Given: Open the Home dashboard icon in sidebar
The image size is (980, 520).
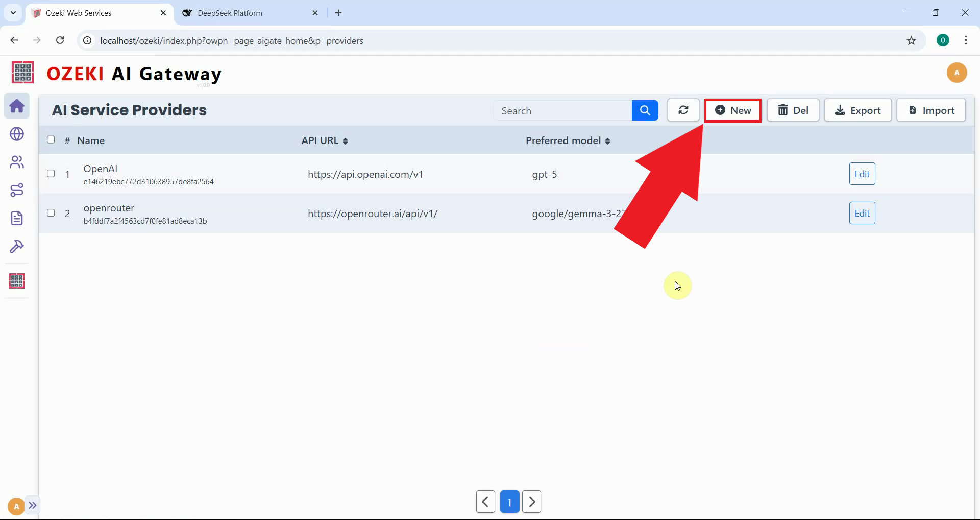Looking at the screenshot, I should 17,106.
